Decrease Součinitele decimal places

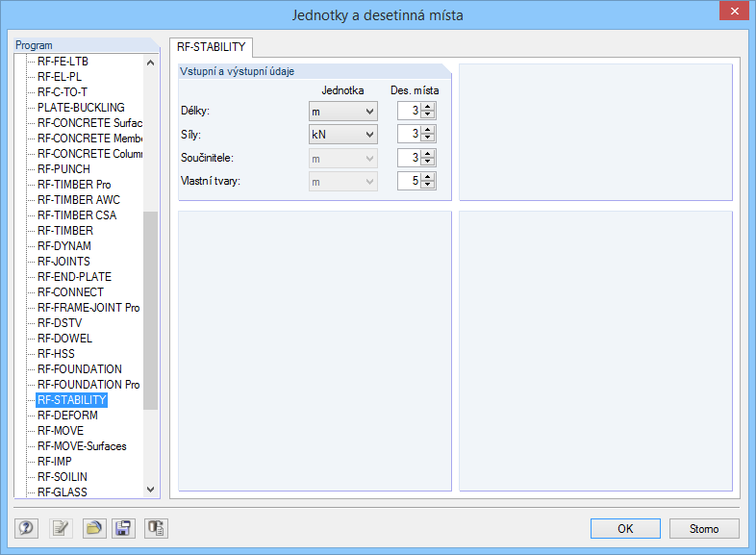click(428, 162)
